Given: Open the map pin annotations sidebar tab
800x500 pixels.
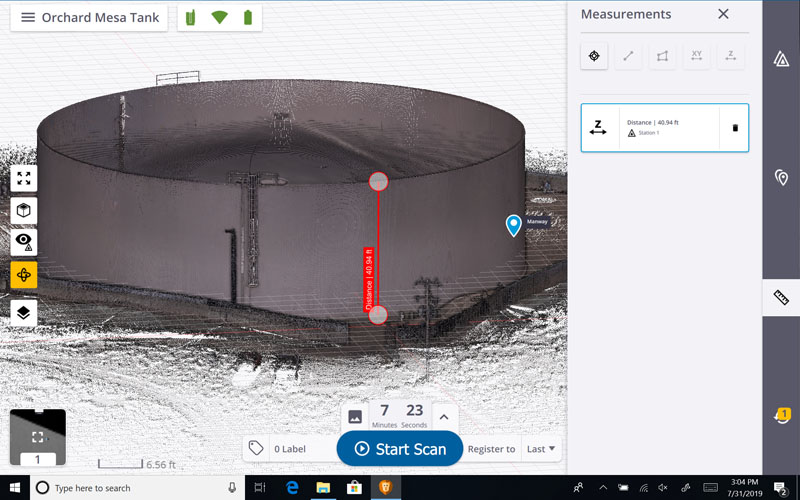Looking at the screenshot, I should [x=781, y=178].
